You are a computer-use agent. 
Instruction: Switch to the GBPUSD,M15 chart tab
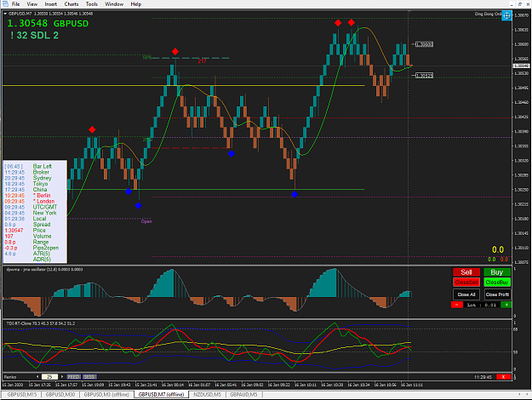pos(22,395)
